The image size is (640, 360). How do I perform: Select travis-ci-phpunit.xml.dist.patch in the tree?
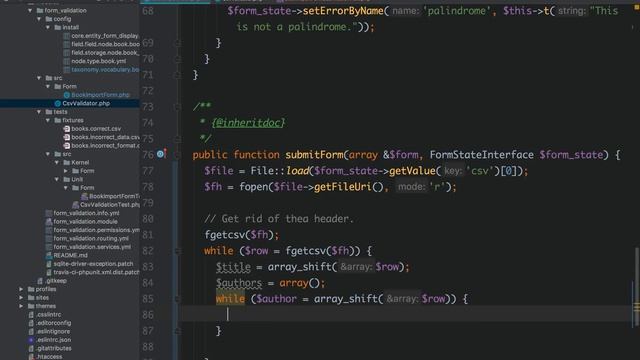(96, 272)
